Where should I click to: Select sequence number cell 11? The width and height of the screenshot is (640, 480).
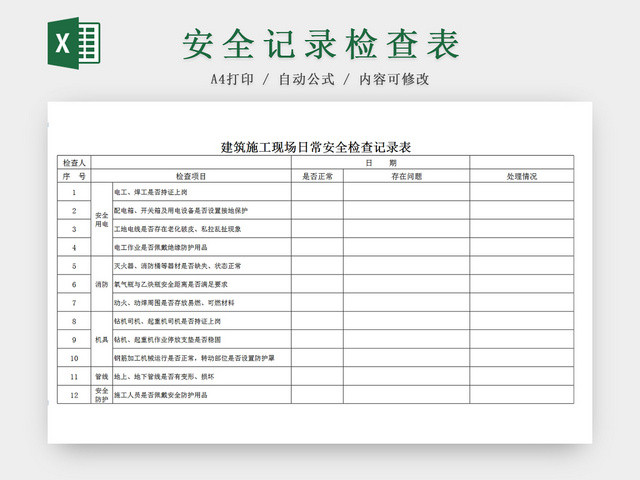(74, 376)
